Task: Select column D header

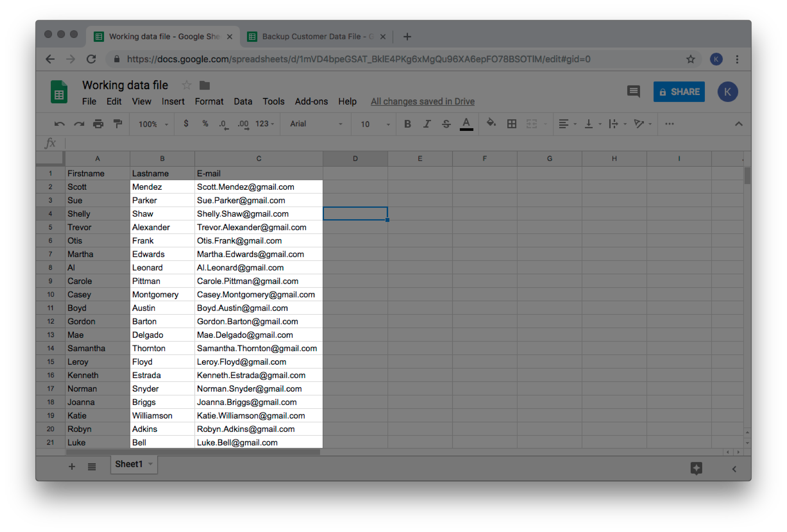Action: (x=355, y=158)
